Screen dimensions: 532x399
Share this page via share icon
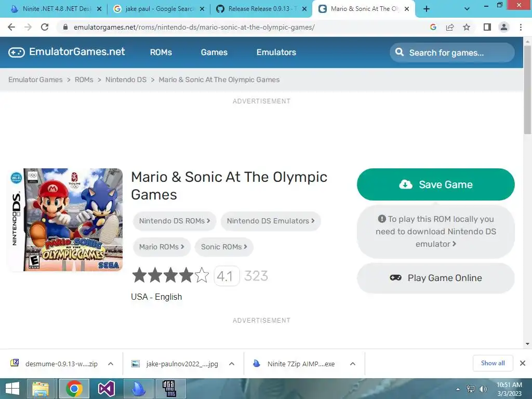[450, 27]
